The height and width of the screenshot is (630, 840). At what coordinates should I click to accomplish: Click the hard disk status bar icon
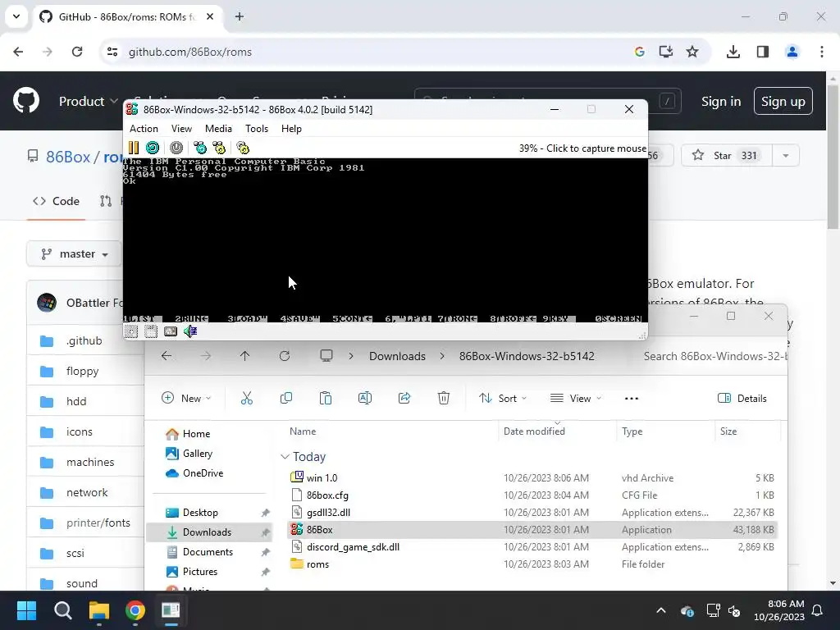coord(171,331)
